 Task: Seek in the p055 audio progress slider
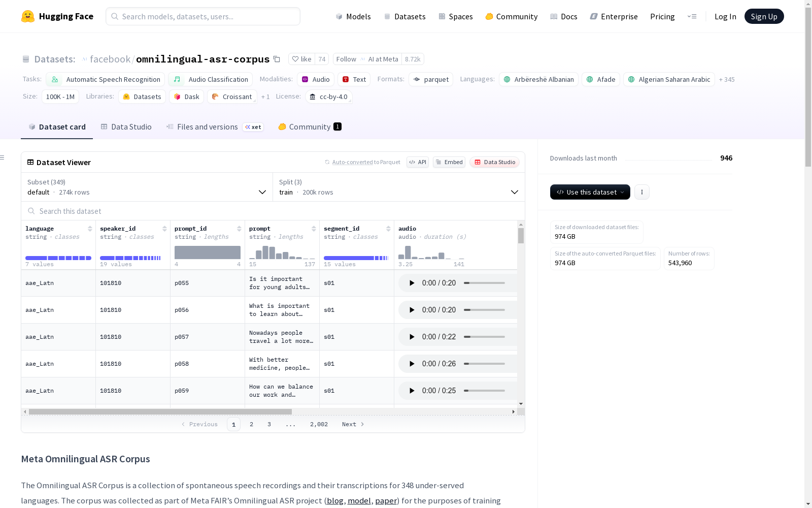point(484,283)
